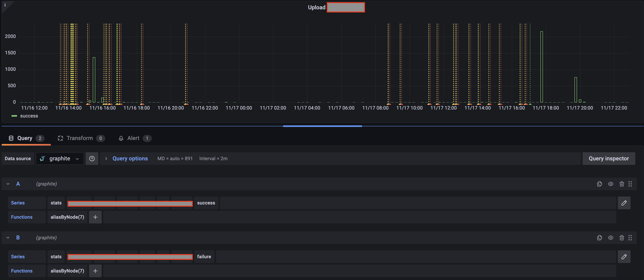The image size is (644, 280).
Task: Open the Alert tab
Action: point(133,138)
